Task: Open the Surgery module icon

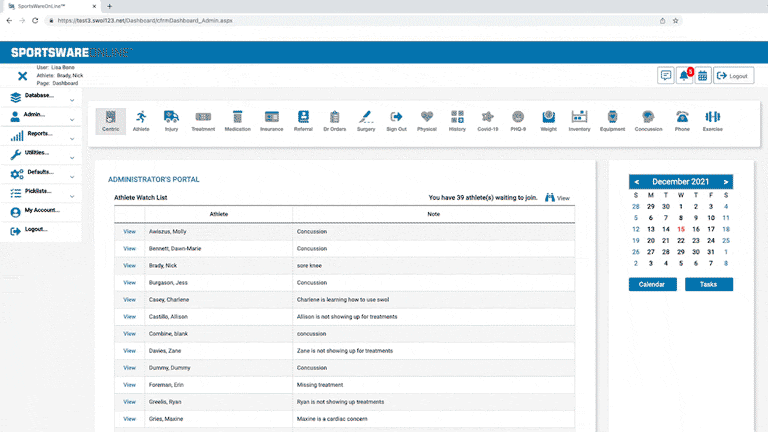Action: (366, 121)
